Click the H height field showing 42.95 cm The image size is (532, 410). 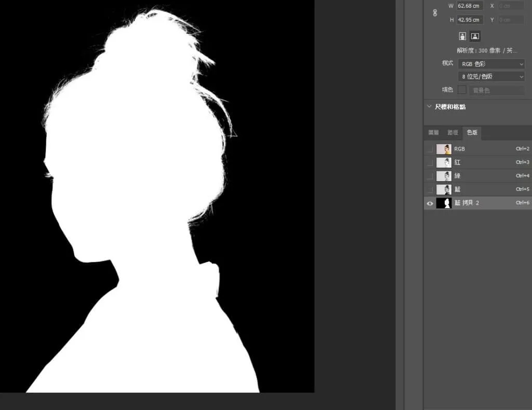[470, 20]
